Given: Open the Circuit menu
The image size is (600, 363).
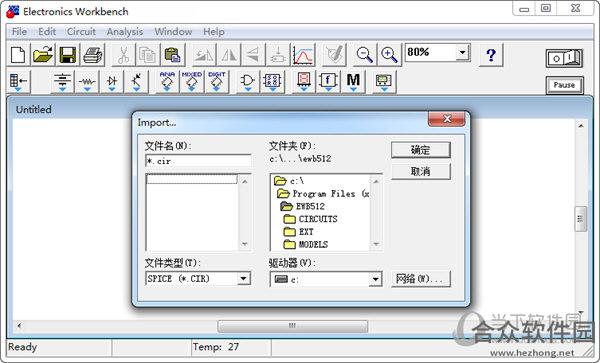Looking at the screenshot, I should coord(81,32).
